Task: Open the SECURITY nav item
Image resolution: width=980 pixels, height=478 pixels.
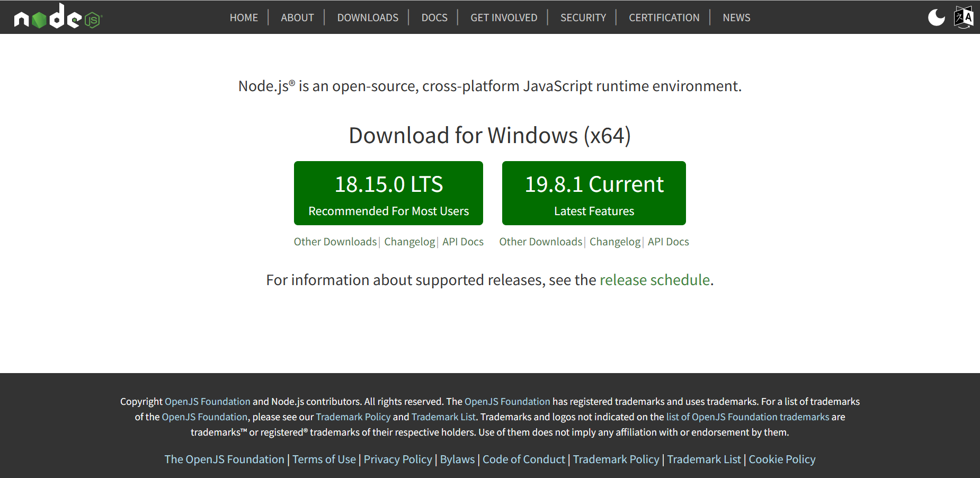Action: [x=583, y=17]
